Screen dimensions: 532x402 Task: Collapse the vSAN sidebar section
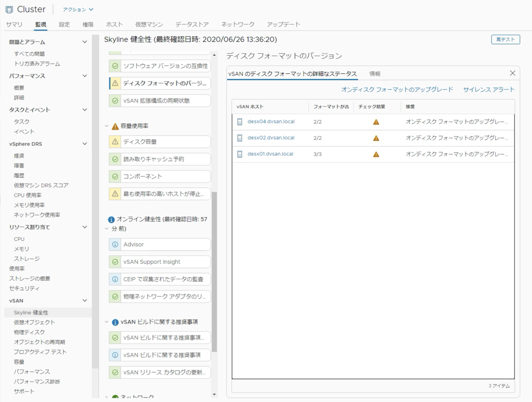[x=85, y=300]
